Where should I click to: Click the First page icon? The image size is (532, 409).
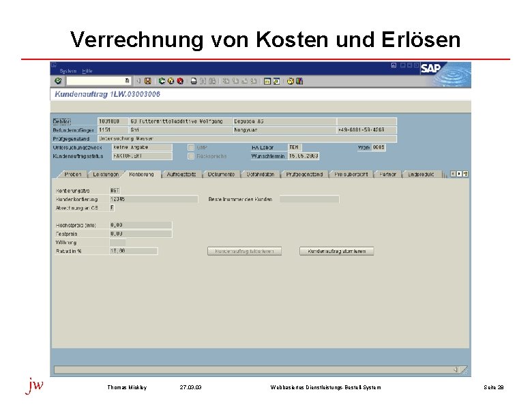coord(226,81)
